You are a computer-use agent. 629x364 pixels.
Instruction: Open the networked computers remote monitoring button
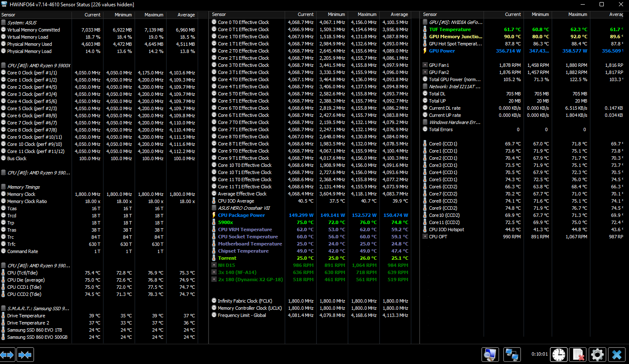(x=512, y=354)
